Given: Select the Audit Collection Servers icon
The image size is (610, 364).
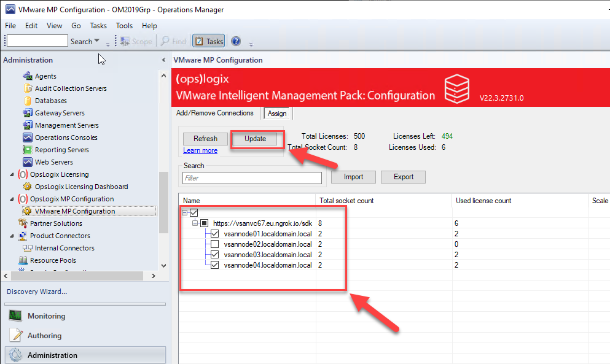Looking at the screenshot, I should coord(28,88).
